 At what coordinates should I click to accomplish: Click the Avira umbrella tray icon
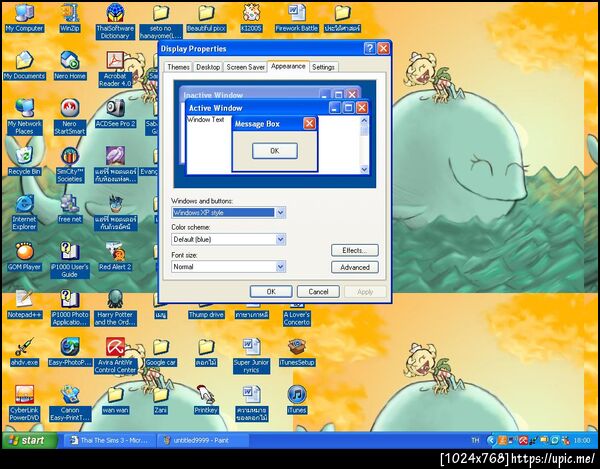coord(523,440)
